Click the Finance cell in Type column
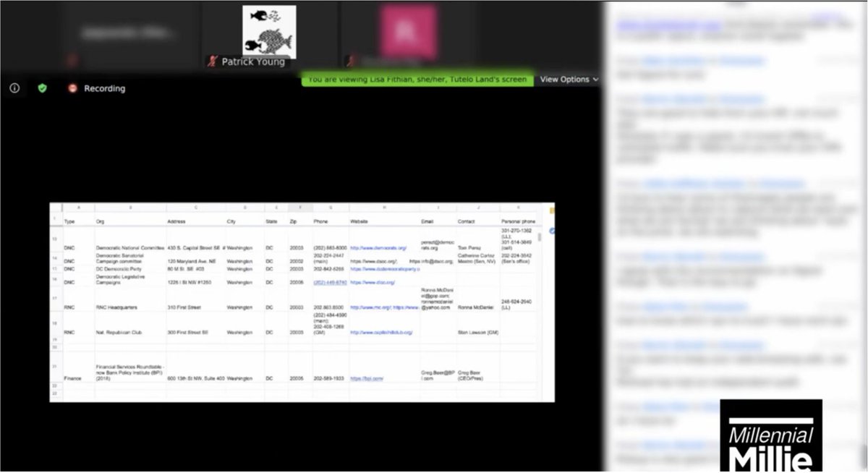This screenshot has width=868, height=473. 74,378
